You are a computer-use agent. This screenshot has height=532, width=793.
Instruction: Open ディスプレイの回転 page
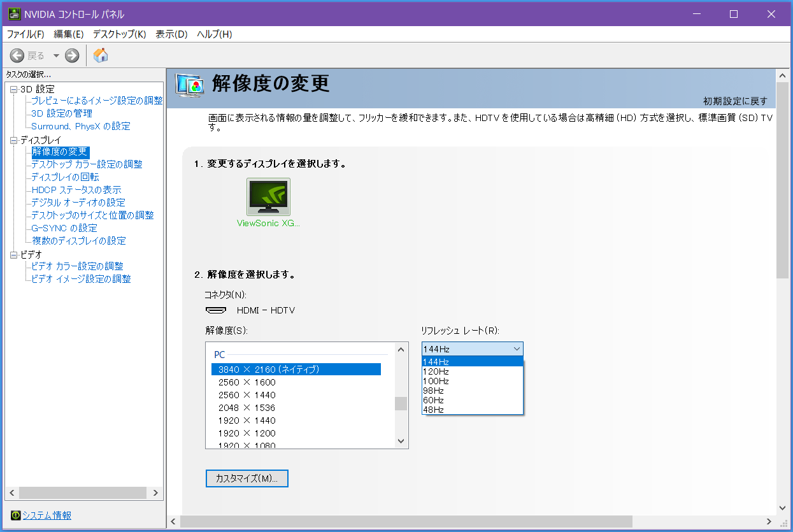pyautogui.click(x=66, y=177)
